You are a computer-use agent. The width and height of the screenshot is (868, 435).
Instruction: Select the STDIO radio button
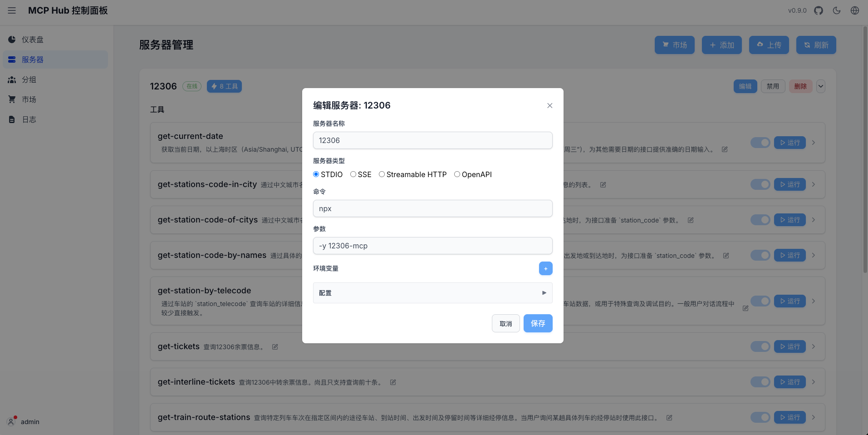tap(316, 174)
